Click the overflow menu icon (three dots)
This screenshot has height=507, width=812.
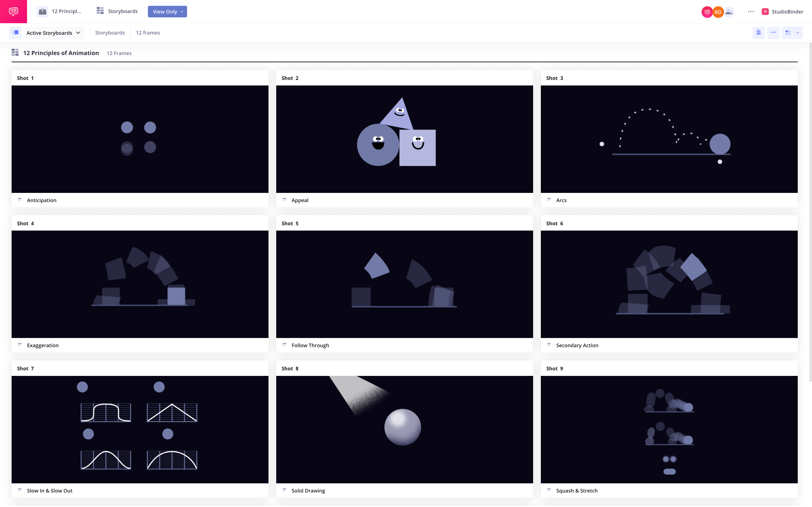[x=751, y=11]
